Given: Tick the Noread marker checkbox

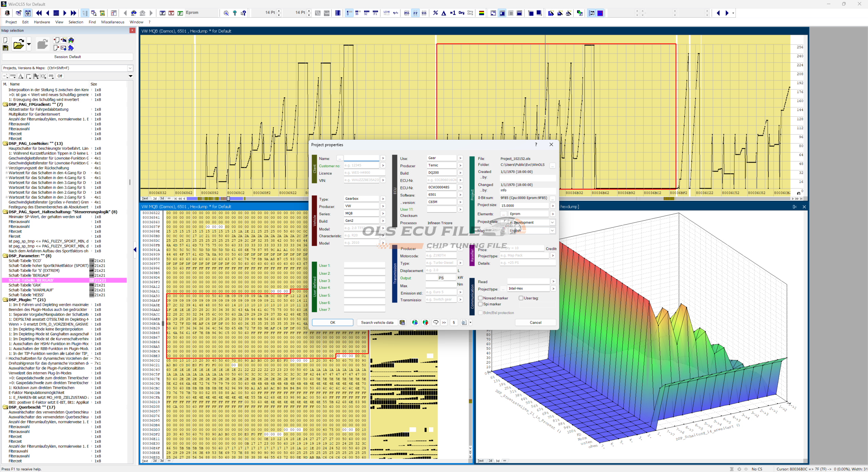Looking at the screenshot, I should coord(480,298).
